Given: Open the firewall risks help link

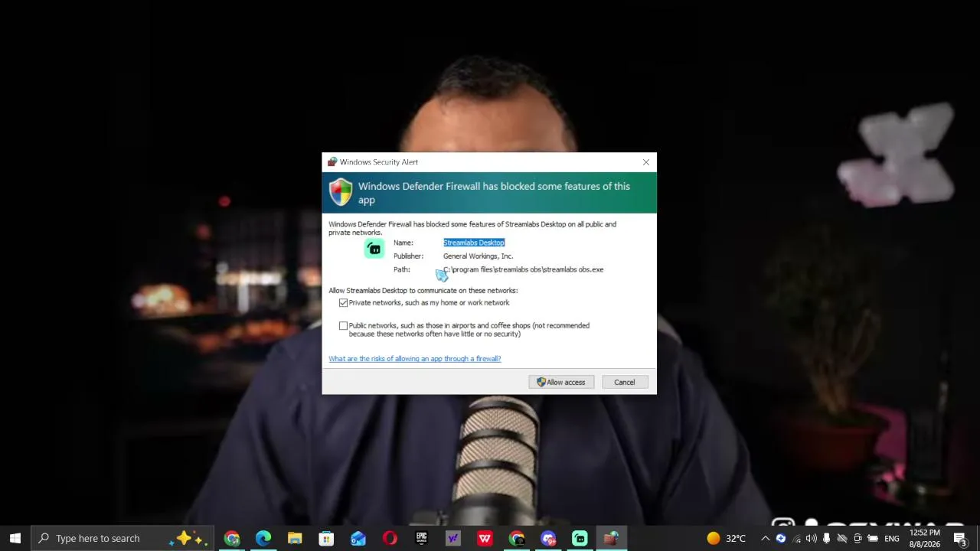Looking at the screenshot, I should click(x=415, y=359).
